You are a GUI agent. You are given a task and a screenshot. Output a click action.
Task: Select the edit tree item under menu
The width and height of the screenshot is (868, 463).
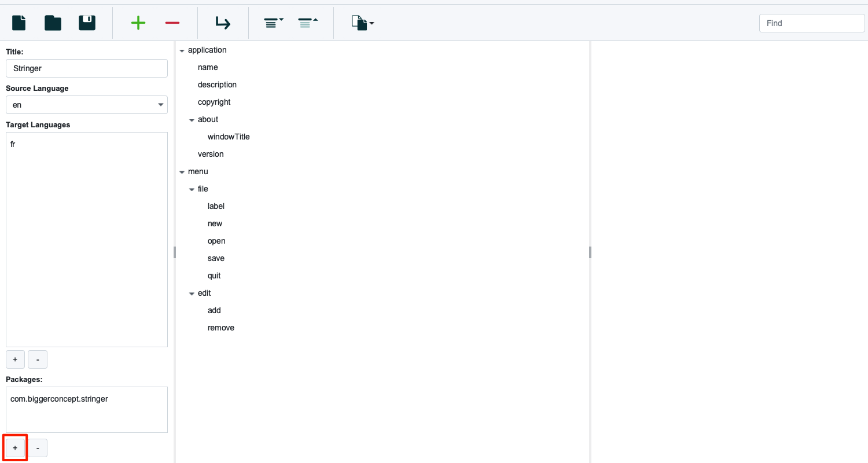[x=204, y=293]
